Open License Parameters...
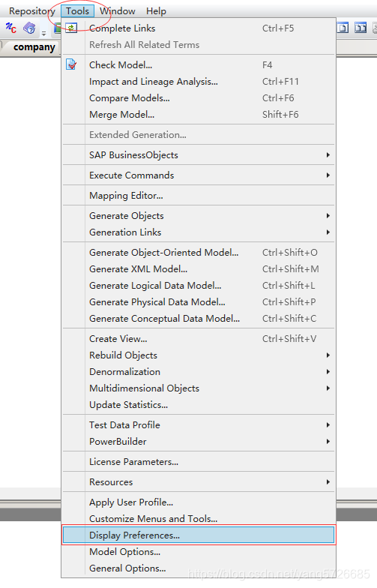377x588 pixels. click(199, 462)
